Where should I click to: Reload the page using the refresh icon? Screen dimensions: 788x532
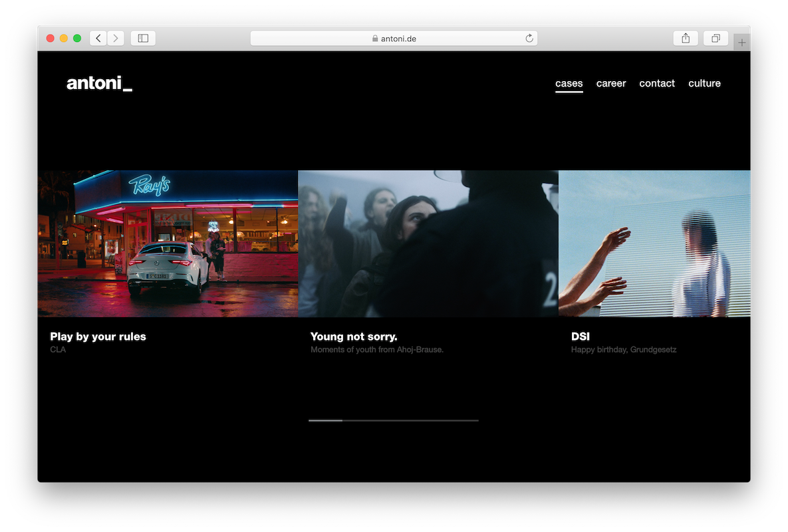pos(529,38)
